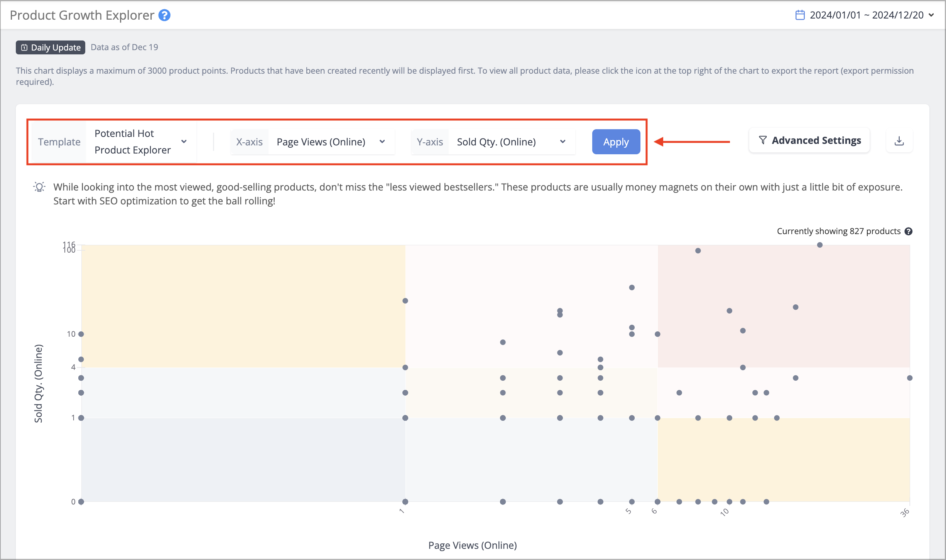Image resolution: width=946 pixels, height=560 pixels.
Task: Click the help icon beside Product Growth Explorer
Action: coord(164,15)
